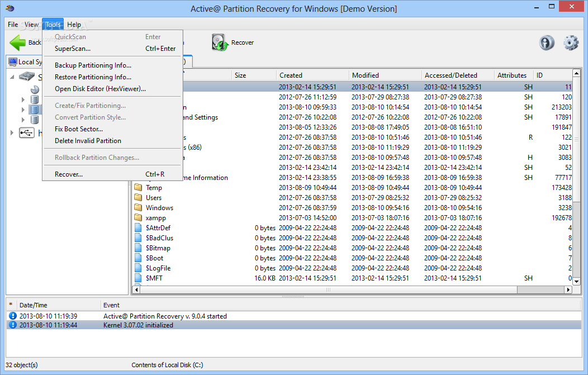Choose SuperScan... from Tools menu
Screen dimensions: 588x375
pos(112,49)
